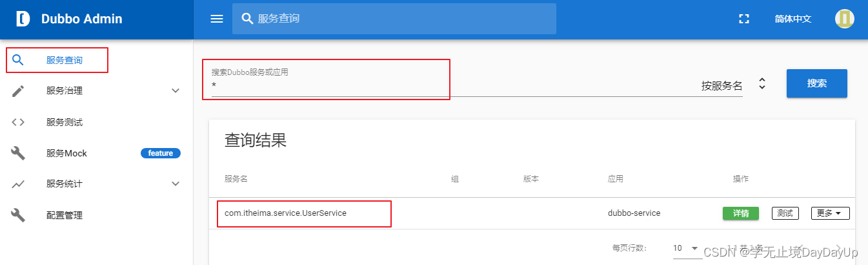The height and width of the screenshot is (265, 868).
Task: Click the green 详情 button for UserService
Action: [740, 213]
